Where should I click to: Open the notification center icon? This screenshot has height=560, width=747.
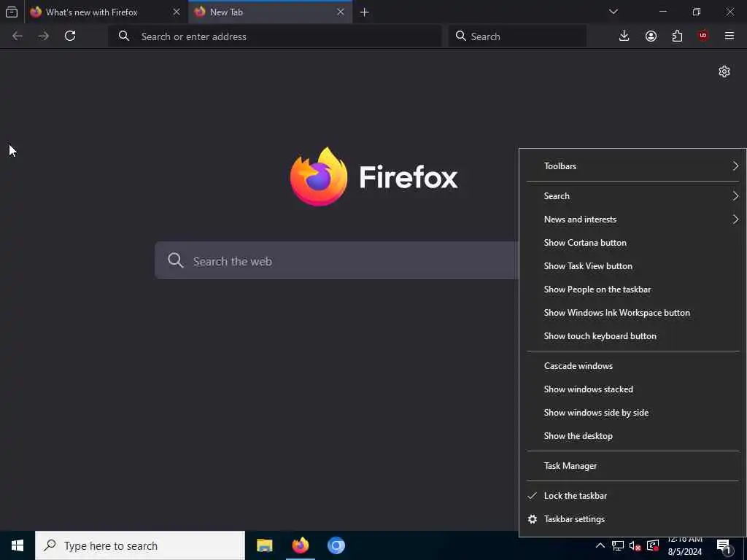click(724, 546)
